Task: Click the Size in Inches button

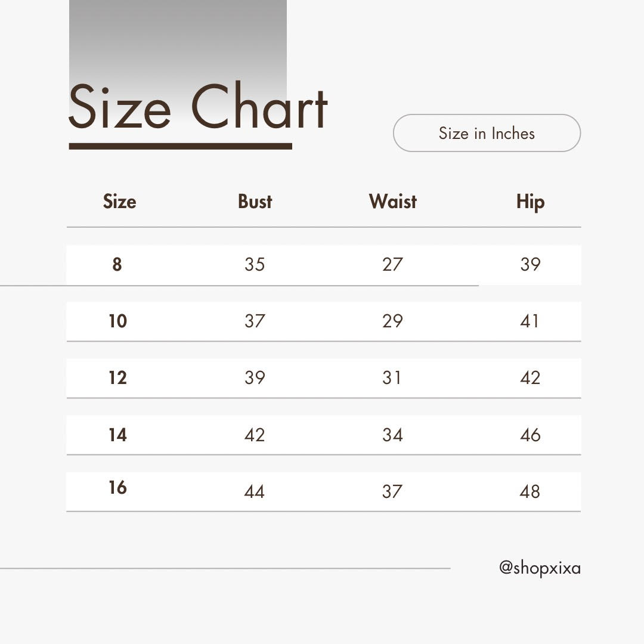Action: (x=487, y=133)
